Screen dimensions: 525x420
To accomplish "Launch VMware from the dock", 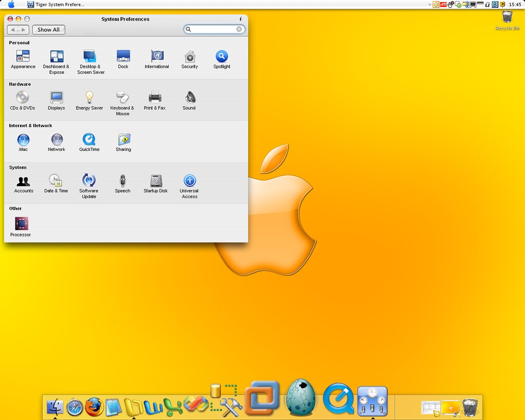I will [262, 398].
